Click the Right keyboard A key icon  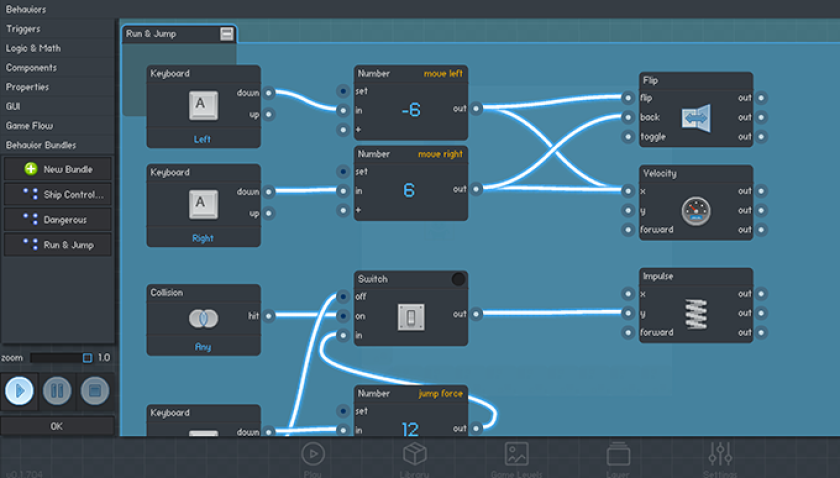click(203, 204)
